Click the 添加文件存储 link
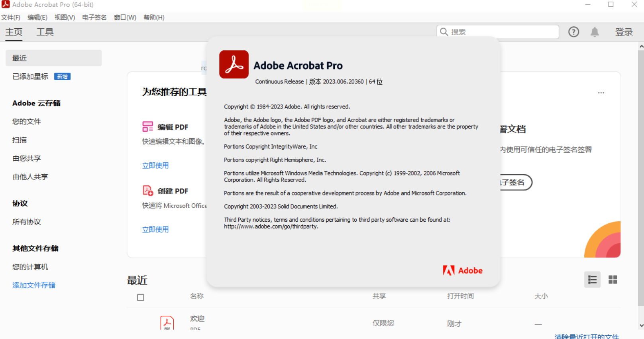 [x=34, y=285]
